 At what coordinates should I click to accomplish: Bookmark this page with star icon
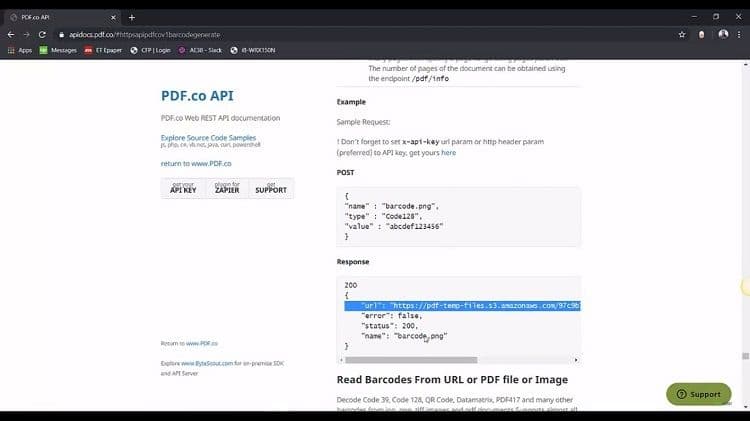coord(681,34)
